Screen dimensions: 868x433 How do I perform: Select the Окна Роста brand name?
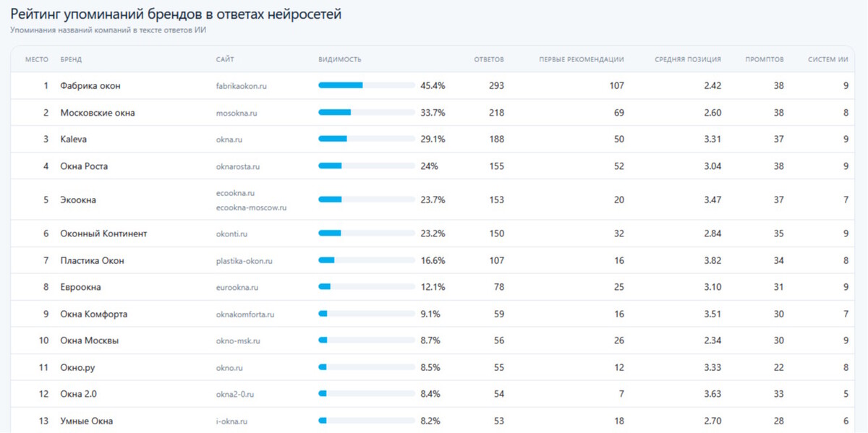84,166
